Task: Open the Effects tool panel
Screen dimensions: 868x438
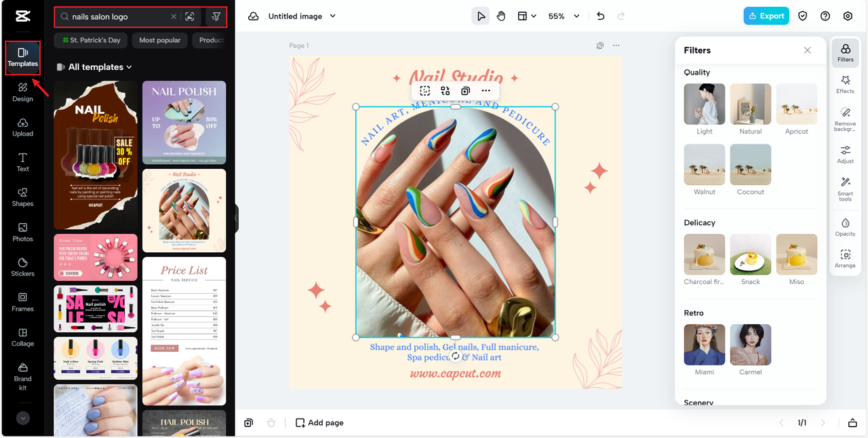Action: pyautogui.click(x=846, y=85)
